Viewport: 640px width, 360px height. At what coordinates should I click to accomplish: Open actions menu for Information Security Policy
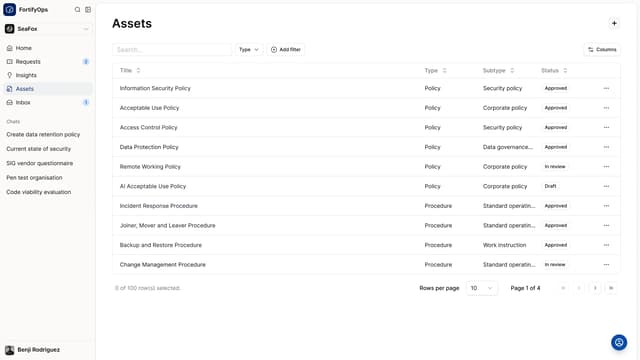[x=606, y=88]
